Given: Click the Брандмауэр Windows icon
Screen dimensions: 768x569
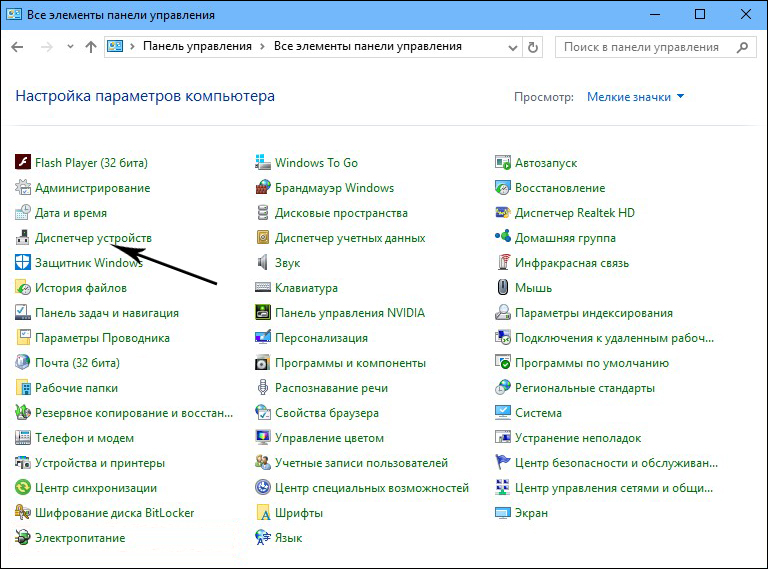Looking at the screenshot, I should pyautogui.click(x=263, y=187).
